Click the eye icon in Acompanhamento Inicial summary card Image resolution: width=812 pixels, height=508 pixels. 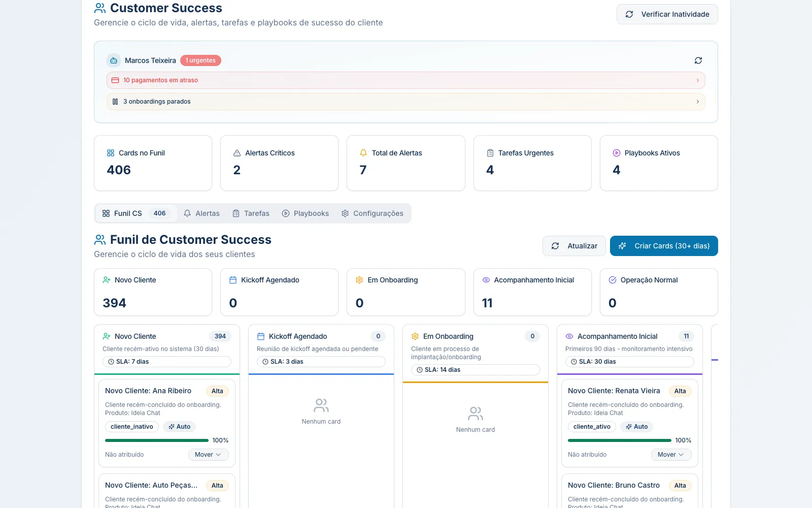point(486,280)
